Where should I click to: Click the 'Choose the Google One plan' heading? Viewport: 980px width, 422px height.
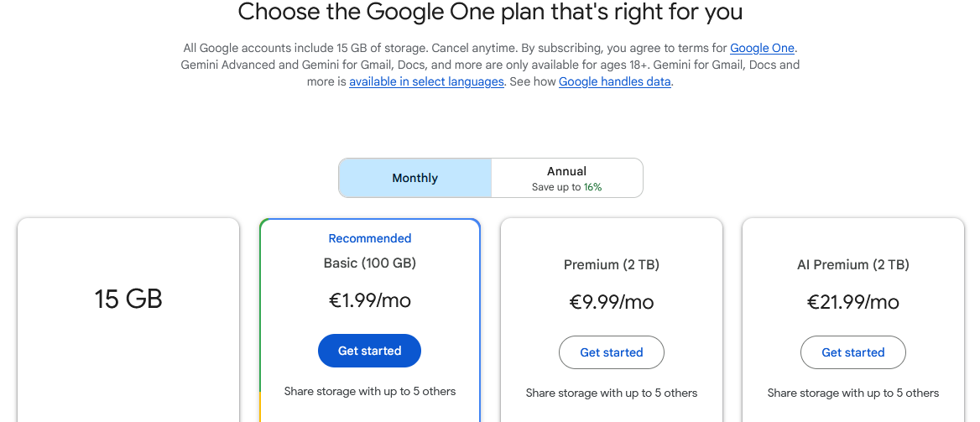(490, 13)
